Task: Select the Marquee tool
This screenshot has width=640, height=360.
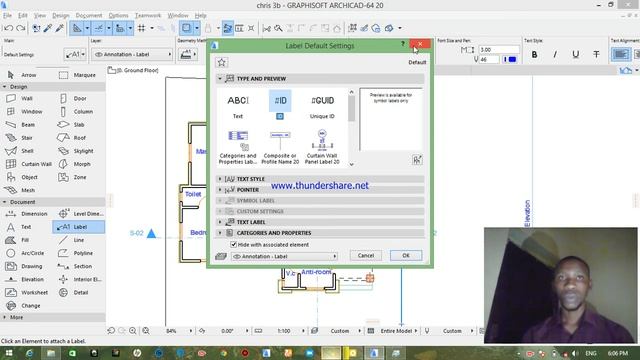Action: click(x=78, y=75)
